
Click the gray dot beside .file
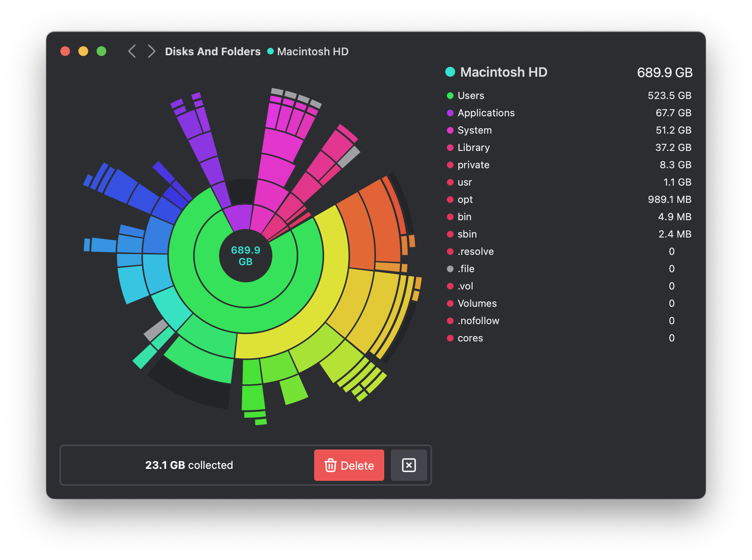click(x=450, y=269)
